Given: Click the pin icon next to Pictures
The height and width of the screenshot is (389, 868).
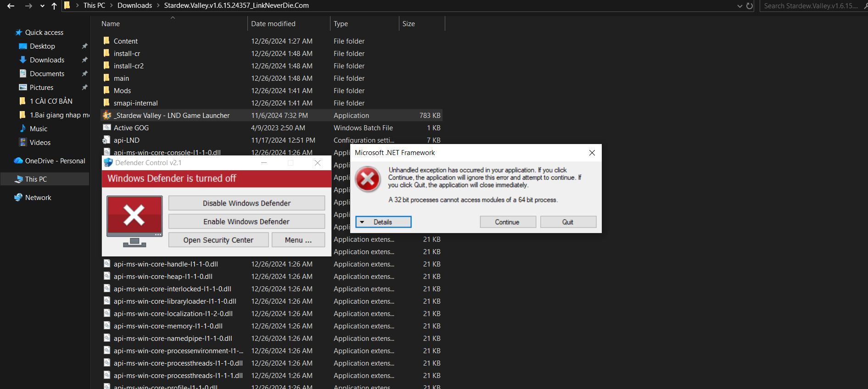Looking at the screenshot, I should (84, 88).
